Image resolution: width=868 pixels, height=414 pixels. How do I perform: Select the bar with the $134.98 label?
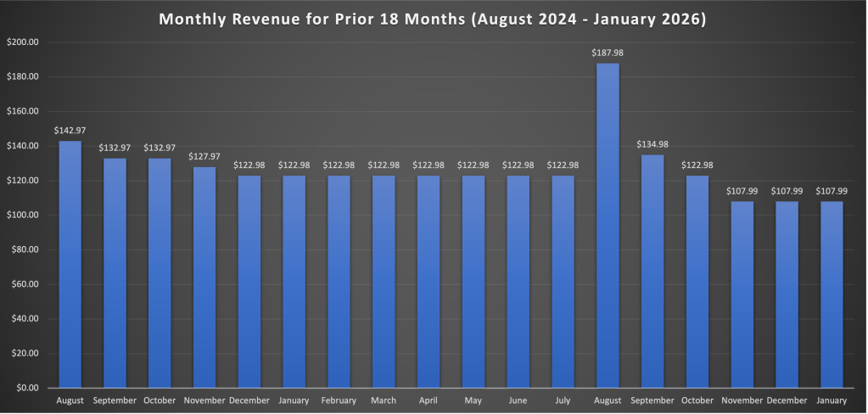pyautogui.click(x=652, y=271)
